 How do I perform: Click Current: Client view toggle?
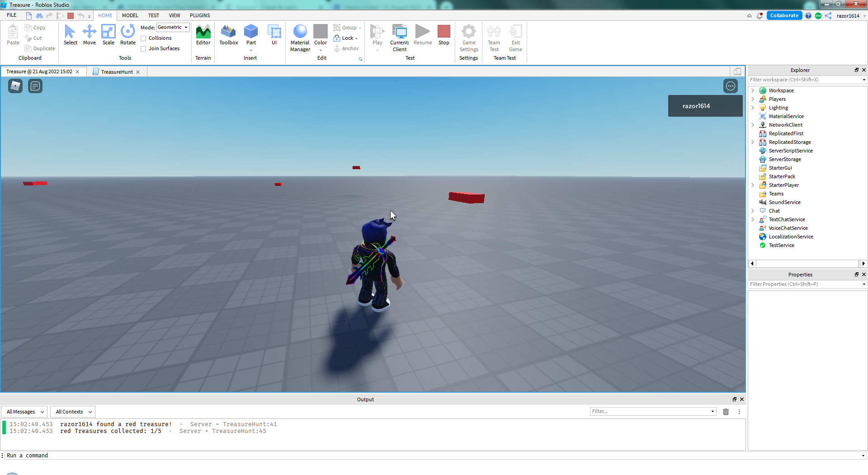point(400,38)
